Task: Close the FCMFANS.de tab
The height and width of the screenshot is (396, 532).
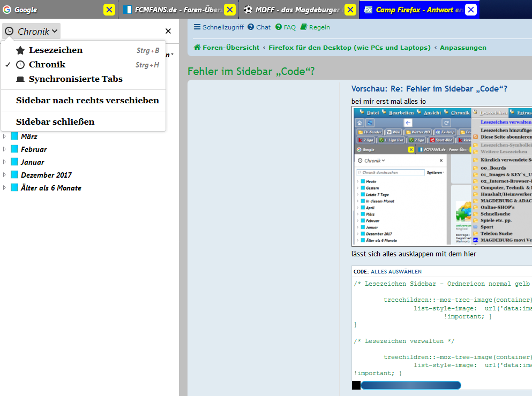Action: [230, 10]
